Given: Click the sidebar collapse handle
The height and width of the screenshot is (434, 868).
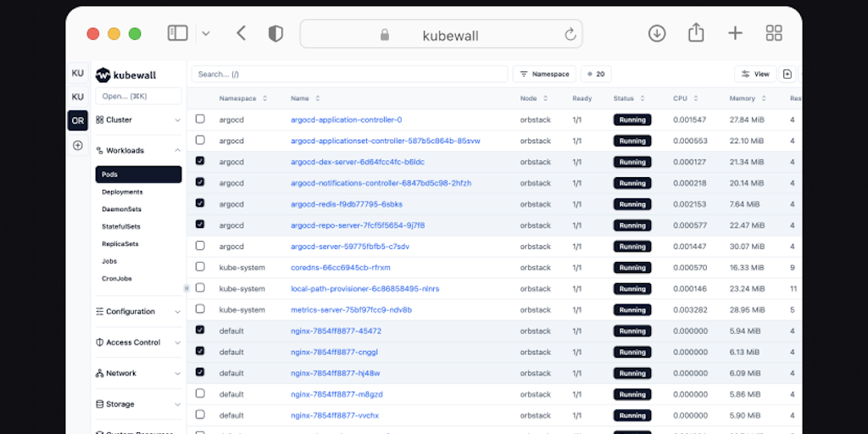Looking at the screenshot, I should [186, 288].
